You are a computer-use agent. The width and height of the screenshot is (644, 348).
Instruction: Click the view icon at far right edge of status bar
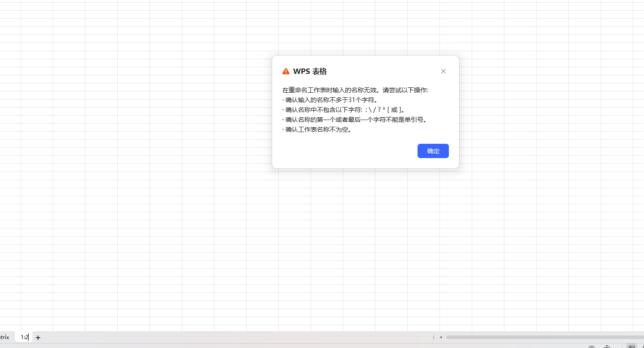(x=642, y=347)
